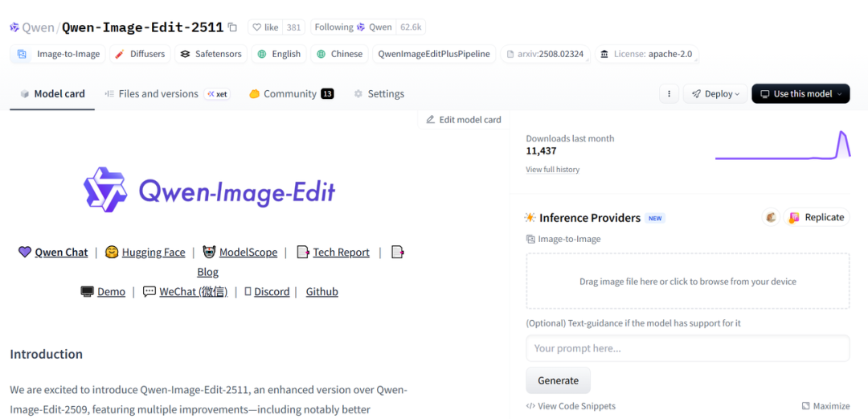Open the 62.6k followers count

pyautogui.click(x=411, y=27)
